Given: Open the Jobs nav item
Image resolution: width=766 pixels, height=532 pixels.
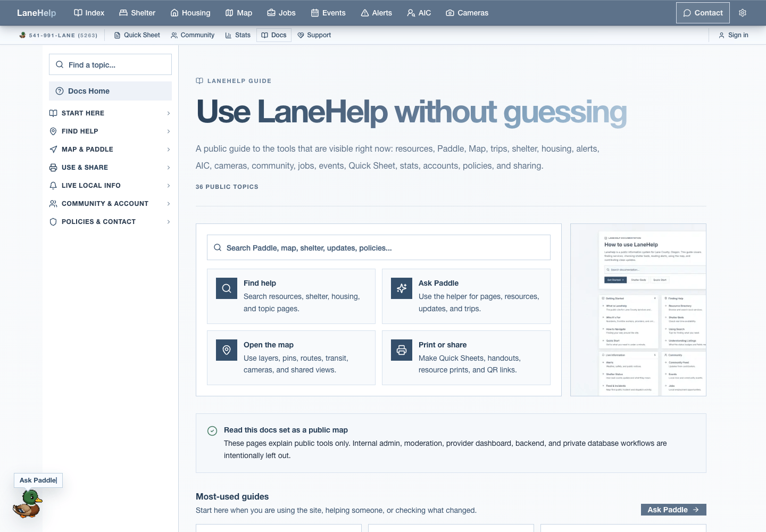Looking at the screenshot, I should (281, 13).
